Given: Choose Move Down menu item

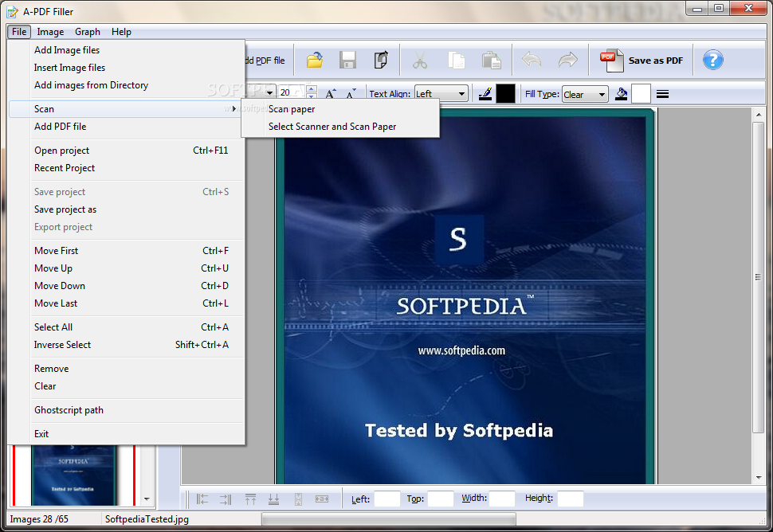Looking at the screenshot, I should point(127,286).
